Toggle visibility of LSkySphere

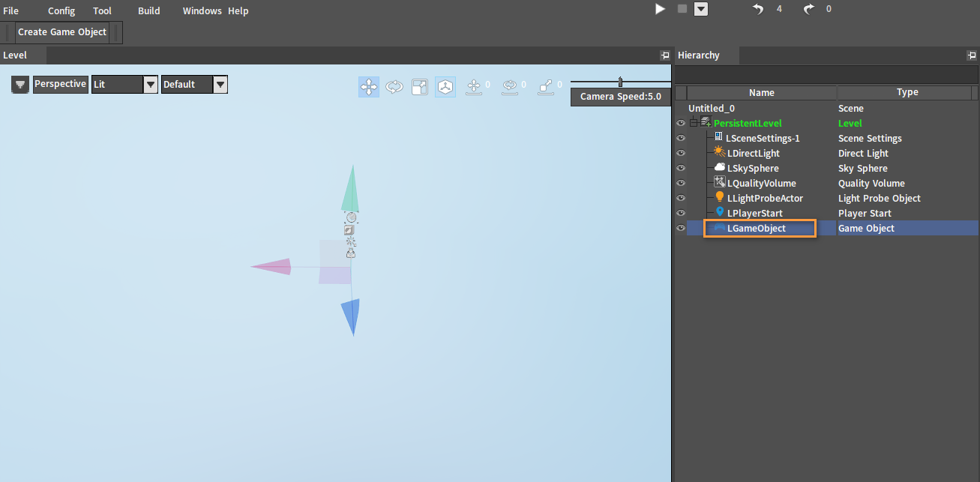(x=681, y=169)
